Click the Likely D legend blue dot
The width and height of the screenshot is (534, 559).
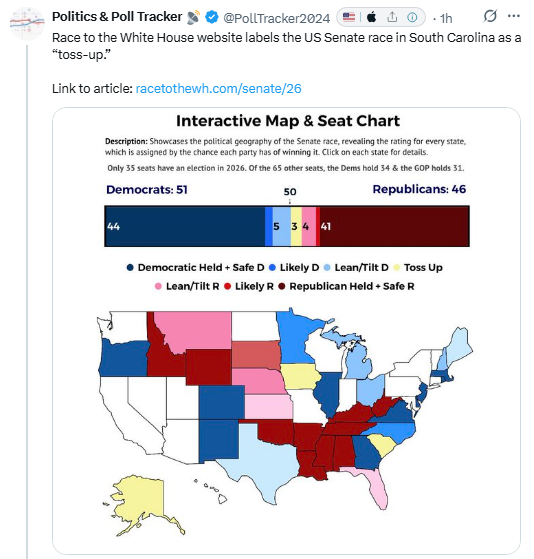point(272,268)
